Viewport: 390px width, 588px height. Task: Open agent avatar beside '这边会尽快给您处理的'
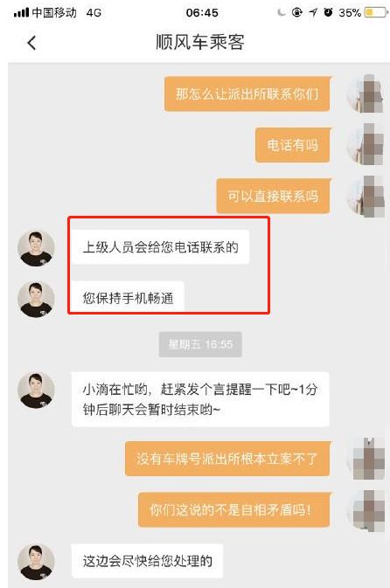[x=36, y=562]
